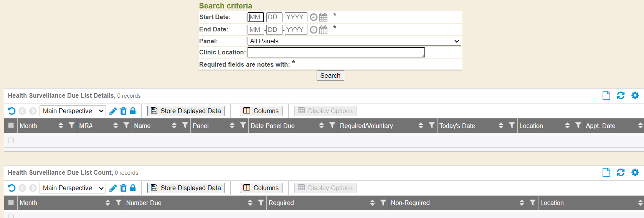Image resolution: width=644 pixels, height=218 pixels.
Task: Click pencil edit icon in Details toolbar
Action: 113,111
